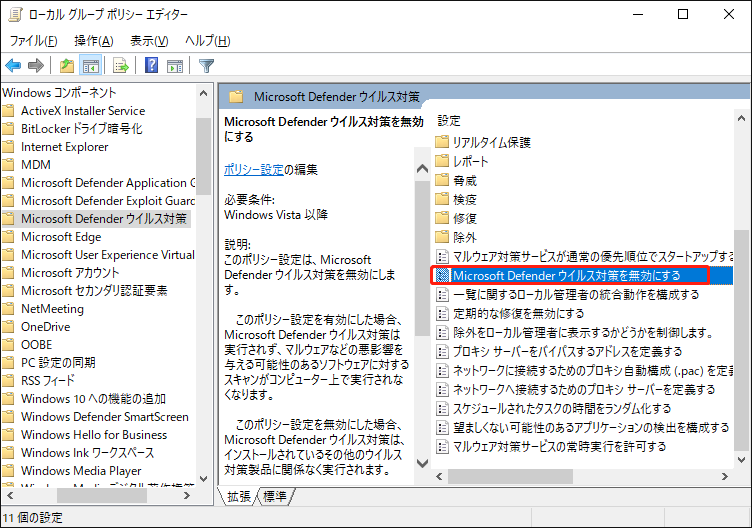This screenshot has width=752, height=528.
Task: Click policy icon for スケジュールされたタスクの時間をランダム化する
Action: 442,409
